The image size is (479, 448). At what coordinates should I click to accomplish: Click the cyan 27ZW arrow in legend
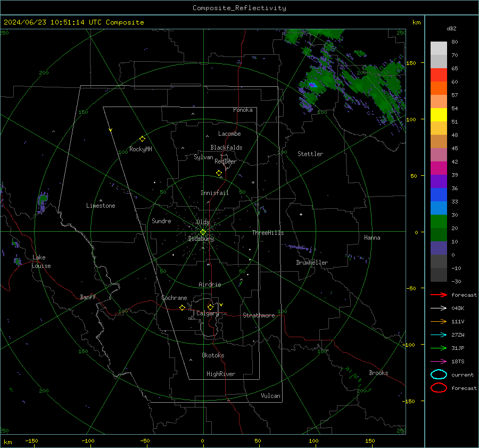point(439,335)
